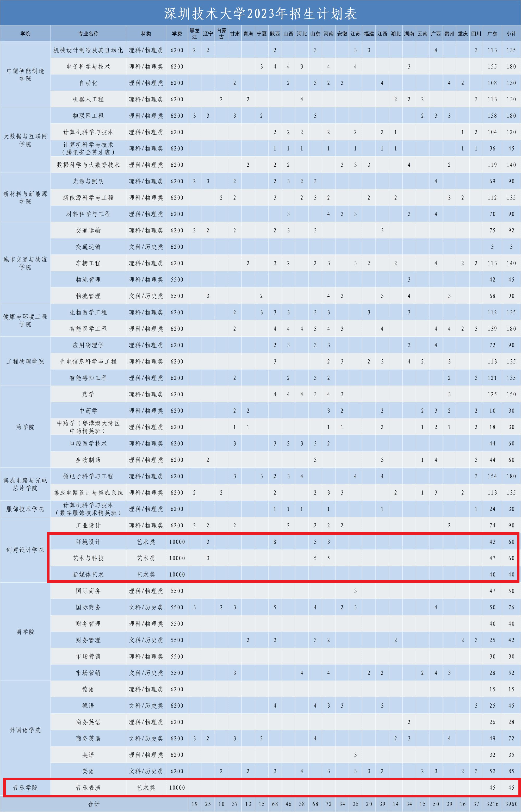Viewport: 521px width, 812px height.
Task: Select the major 集成电路设计与集成系统
Action: click(88, 493)
